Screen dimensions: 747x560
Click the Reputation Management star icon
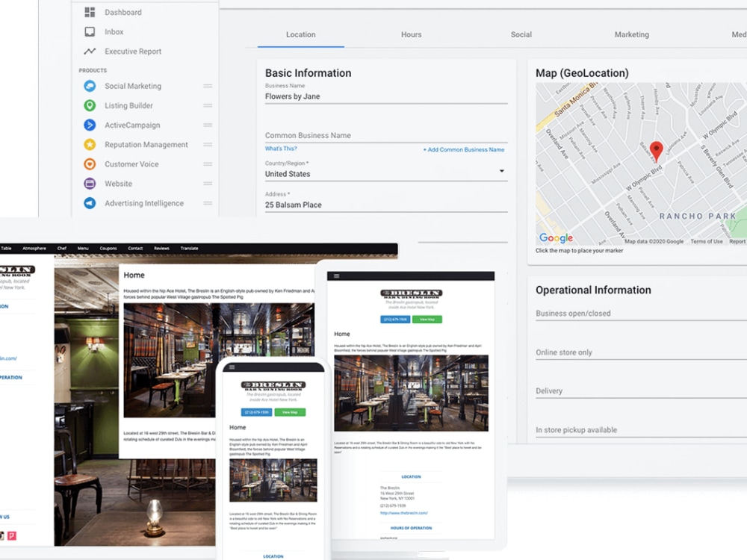pos(90,144)
